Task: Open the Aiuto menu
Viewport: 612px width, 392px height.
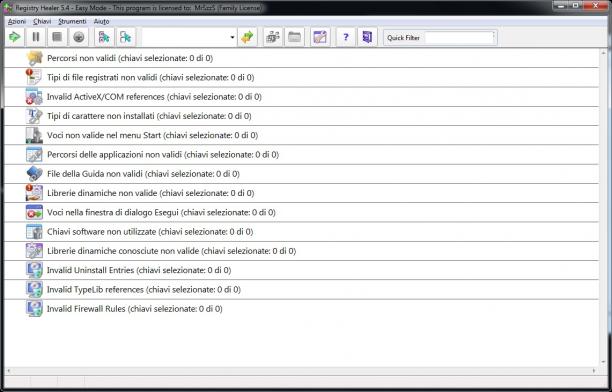Action: point(101,21)
